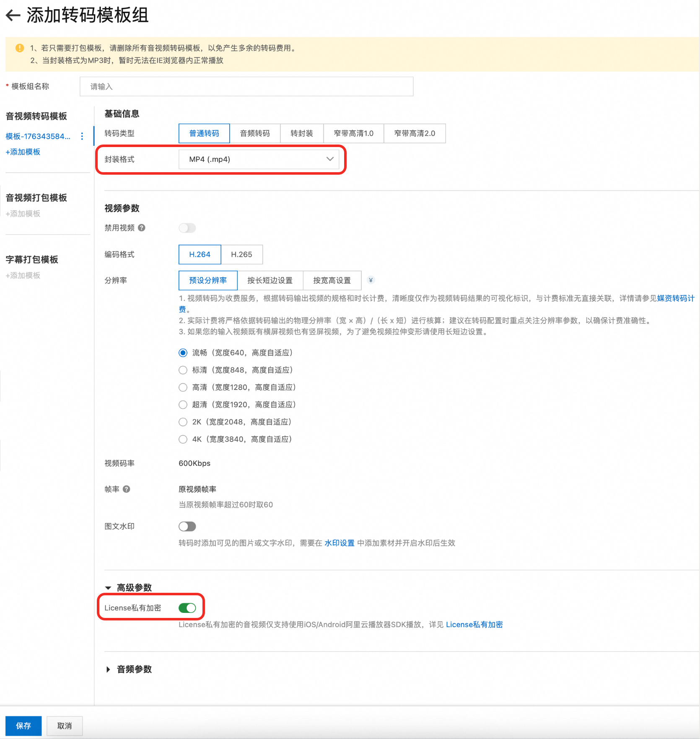Open the 封装格式 MP4 dropdown
This screenshot has height=739, width=700.
point(259,159)
